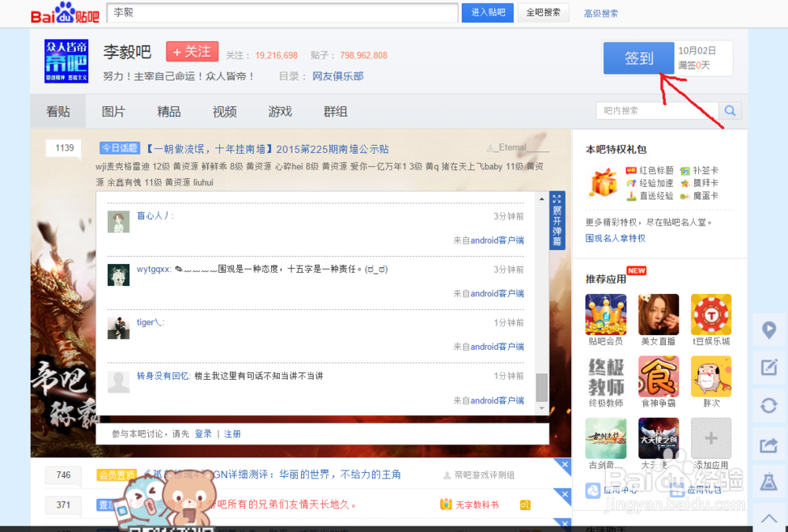Click the 注册 register link
The height and width of the screenshot is (532, 788).
[232, 433]
